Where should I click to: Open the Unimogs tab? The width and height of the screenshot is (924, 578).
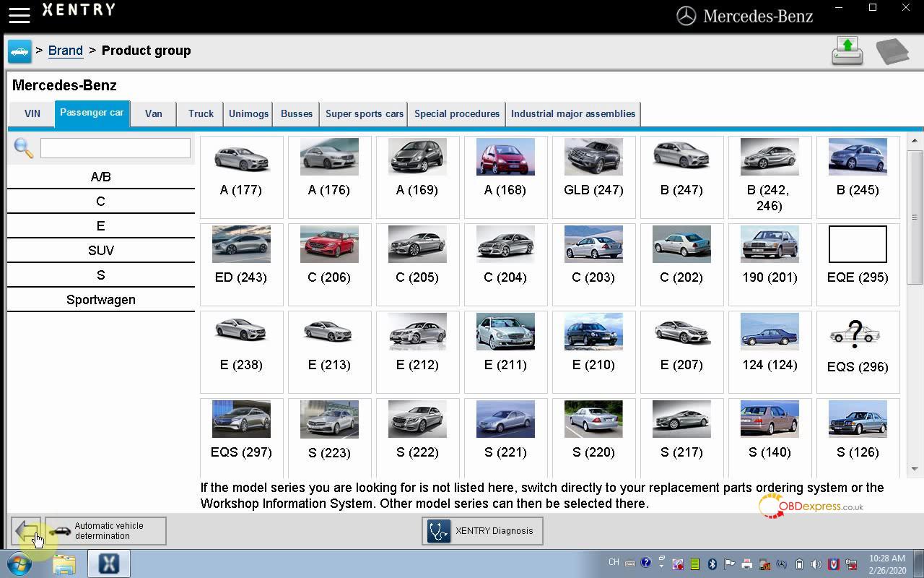248,114
